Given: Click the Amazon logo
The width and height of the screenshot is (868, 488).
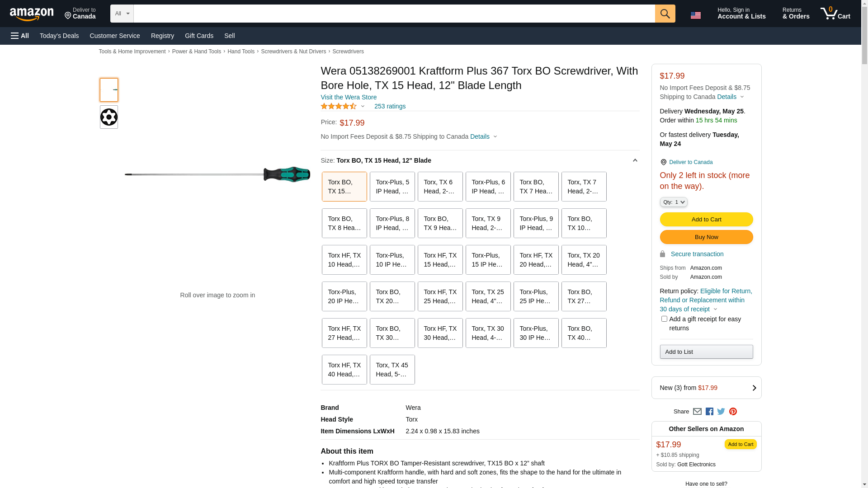Looking at the screenshot, I should tap(32, 14).
